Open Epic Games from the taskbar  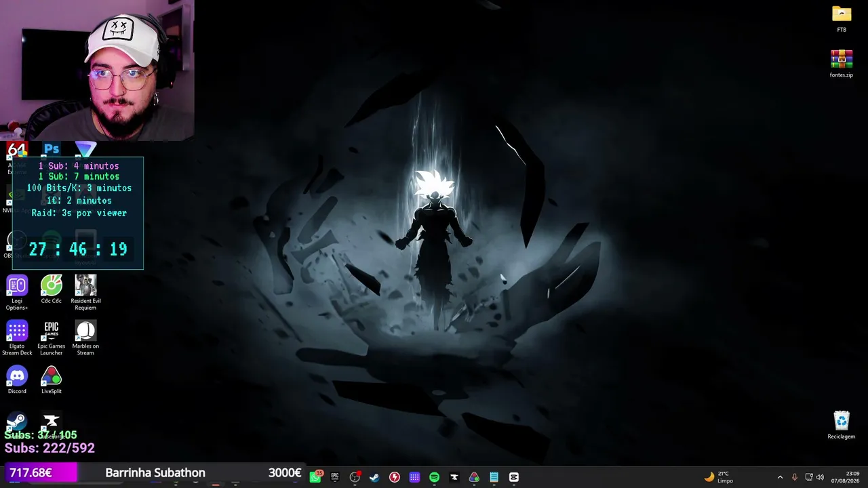(335, 477)
